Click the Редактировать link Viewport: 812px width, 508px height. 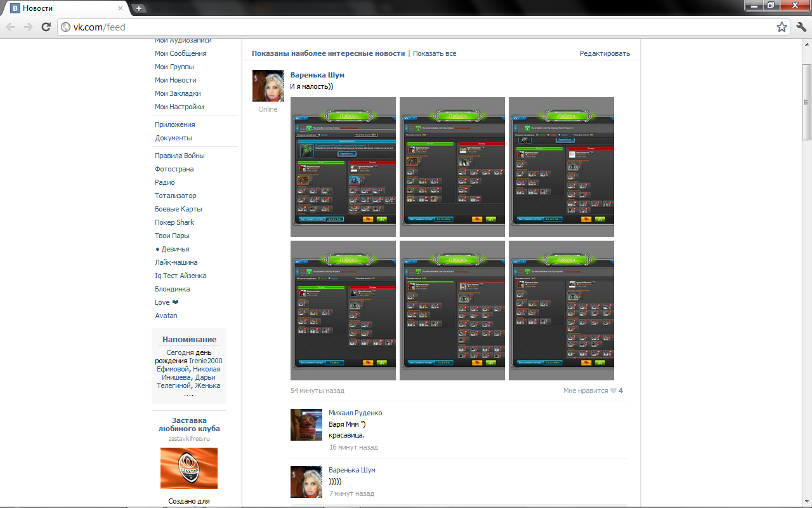point(605,53)
